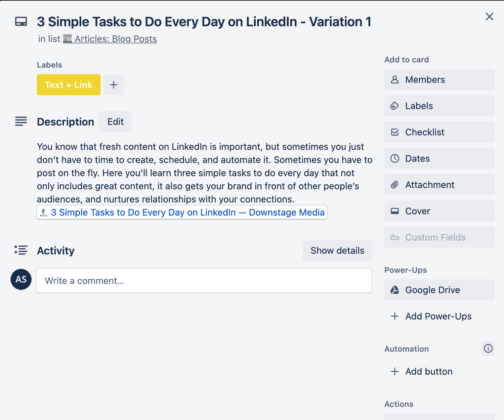Click the activity list icon

coord(21,250)
